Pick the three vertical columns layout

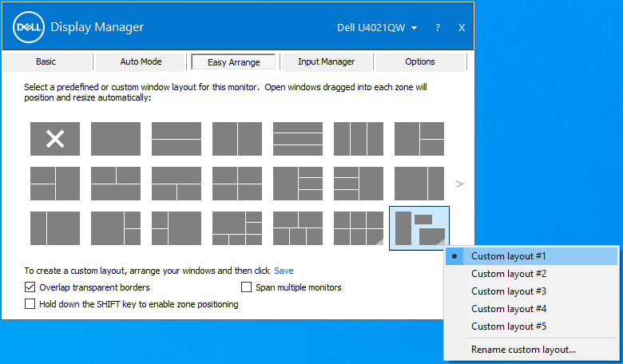(x=359, y=139)
